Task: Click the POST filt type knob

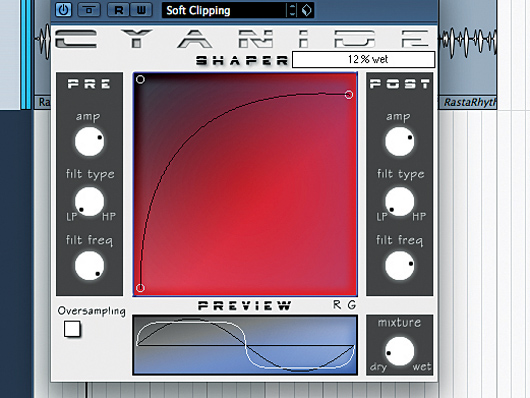Action: pos(400,202)
